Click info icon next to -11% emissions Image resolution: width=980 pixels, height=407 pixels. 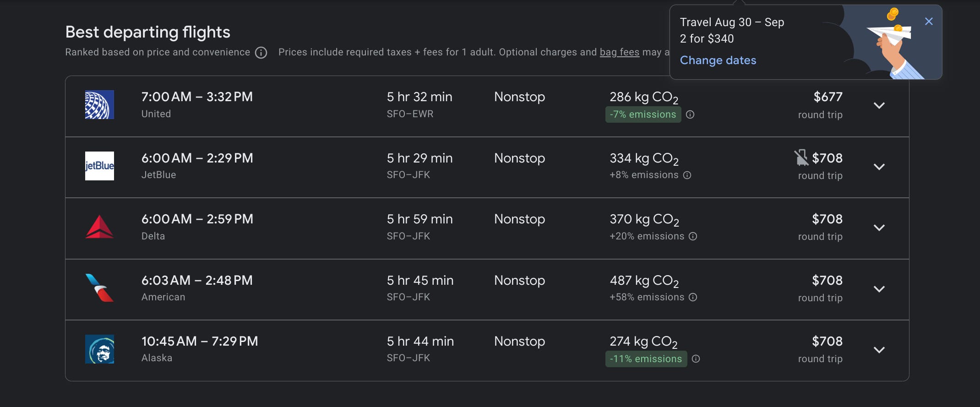point(696,358)
